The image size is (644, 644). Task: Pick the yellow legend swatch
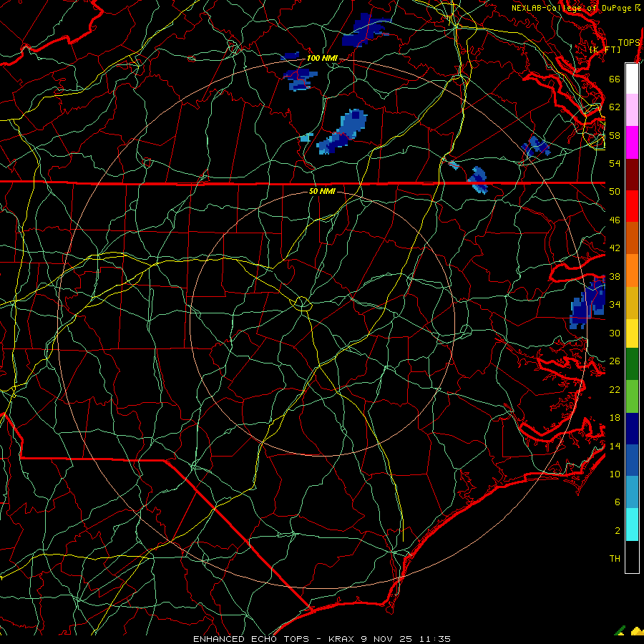632,333
